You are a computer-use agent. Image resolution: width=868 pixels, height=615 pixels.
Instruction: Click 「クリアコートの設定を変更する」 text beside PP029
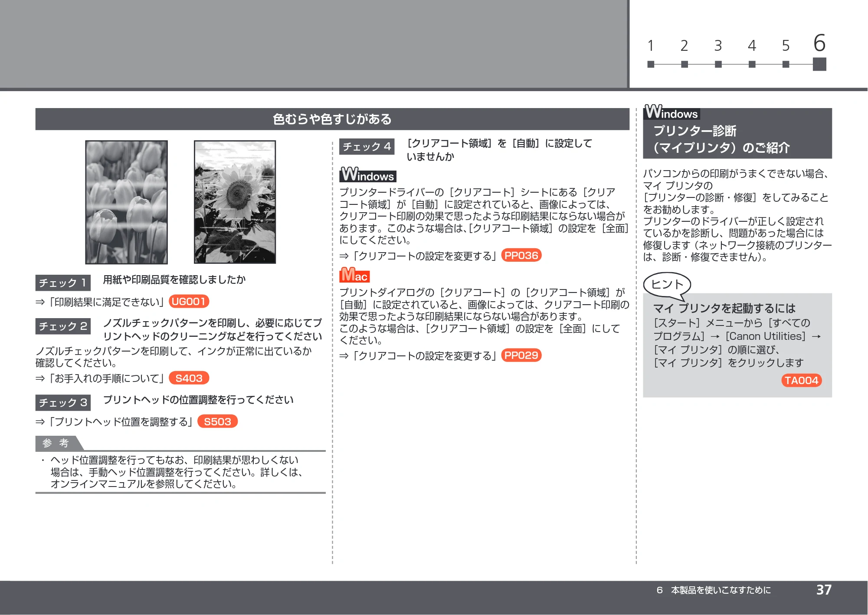tap(425, 356)
